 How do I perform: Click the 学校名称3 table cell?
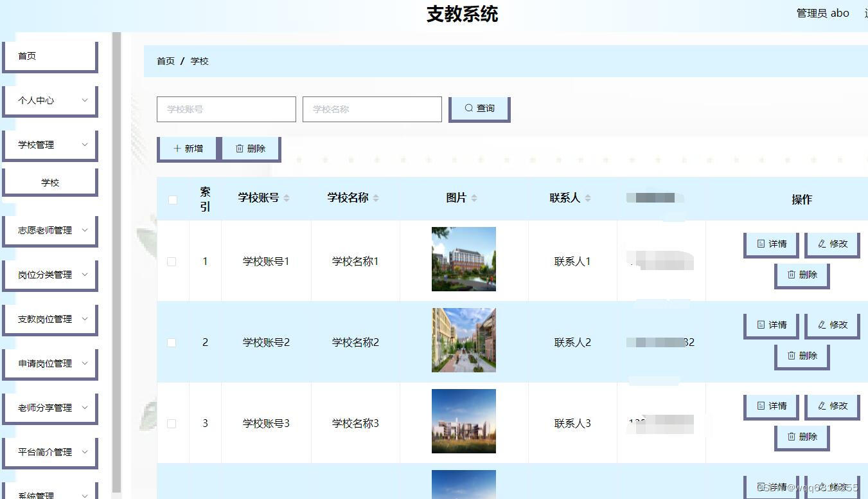tap(355, 424)
